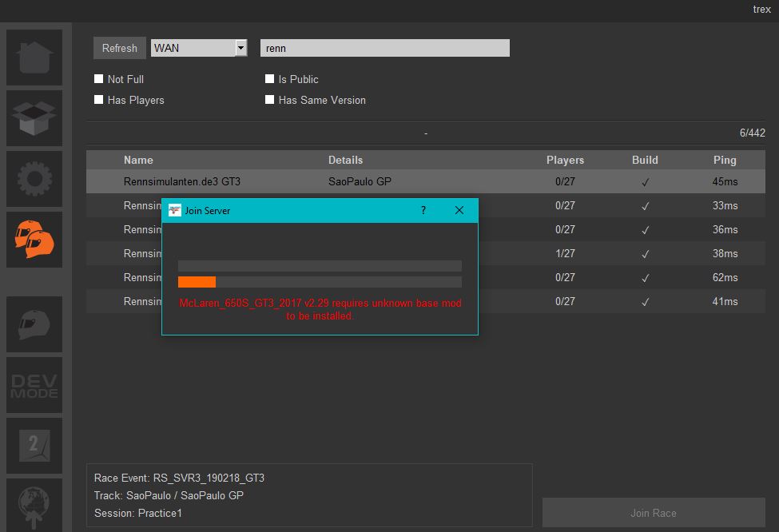Image resolution: width=779 pixels, height=532 pixels.
Task: Open the Settings gear icon in sidebar
Action: pos(34,179)
